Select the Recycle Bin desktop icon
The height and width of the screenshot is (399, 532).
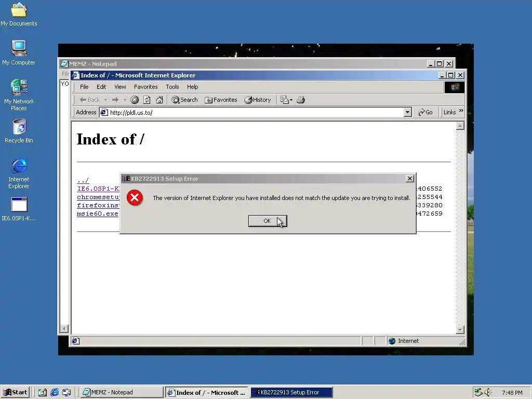(x=19, y=131)
